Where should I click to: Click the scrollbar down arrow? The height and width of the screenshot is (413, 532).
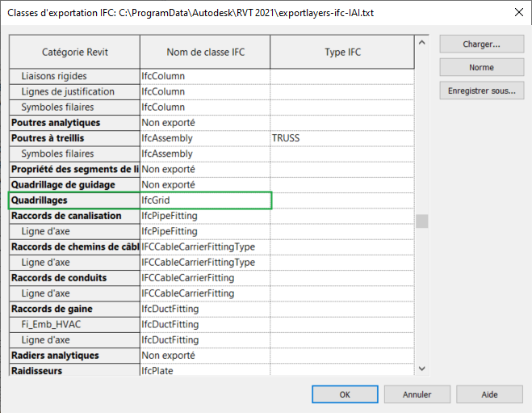pos(422,369)
